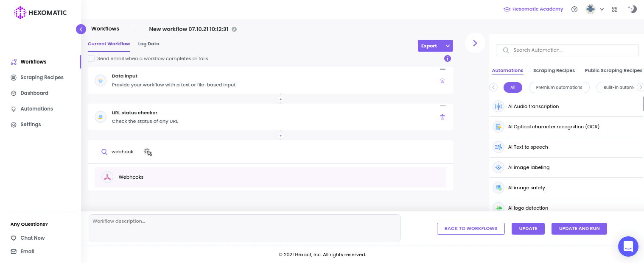Click the workflow info icon
The width and height of the screenshot is (644, 263).
[448, 58]
